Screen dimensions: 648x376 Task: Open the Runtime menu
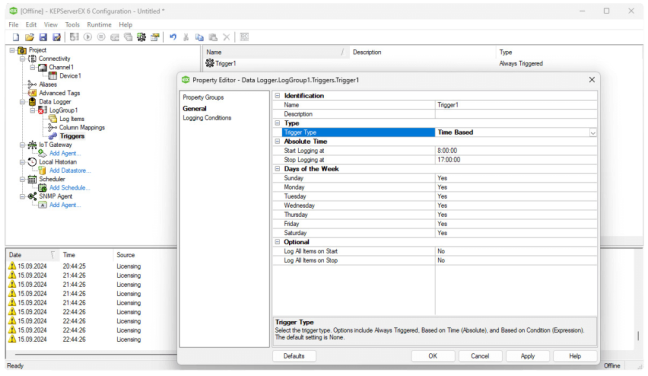99,25
